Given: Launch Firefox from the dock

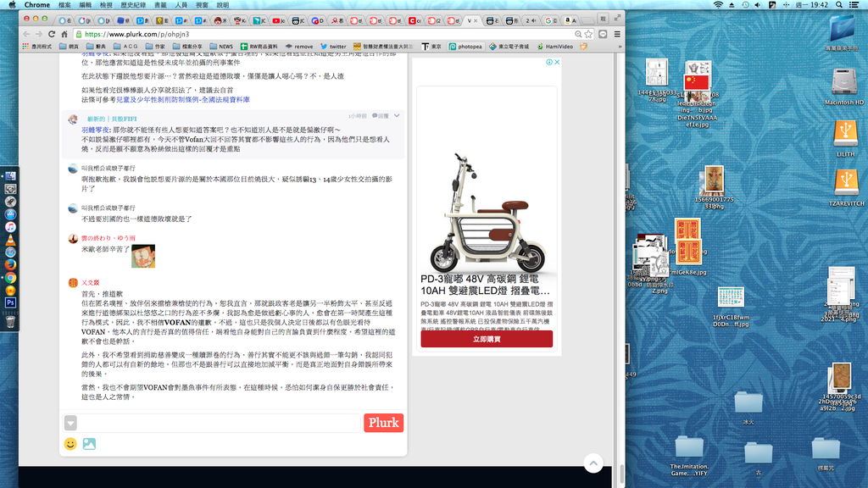Looking at the screenshot, I should (x=10, y=265).
